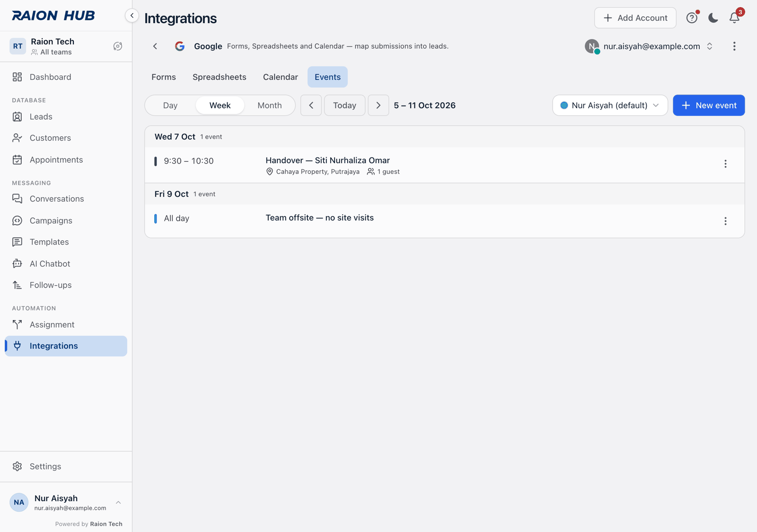Open the Team offsite event options menu
Viewport: 757px width, 532px height.
[725, 221]
